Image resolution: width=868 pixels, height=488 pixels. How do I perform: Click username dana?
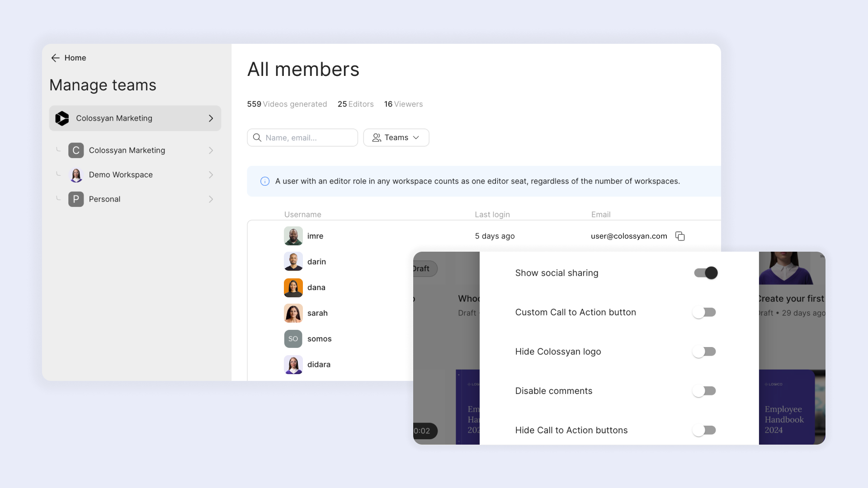[316, 287]
